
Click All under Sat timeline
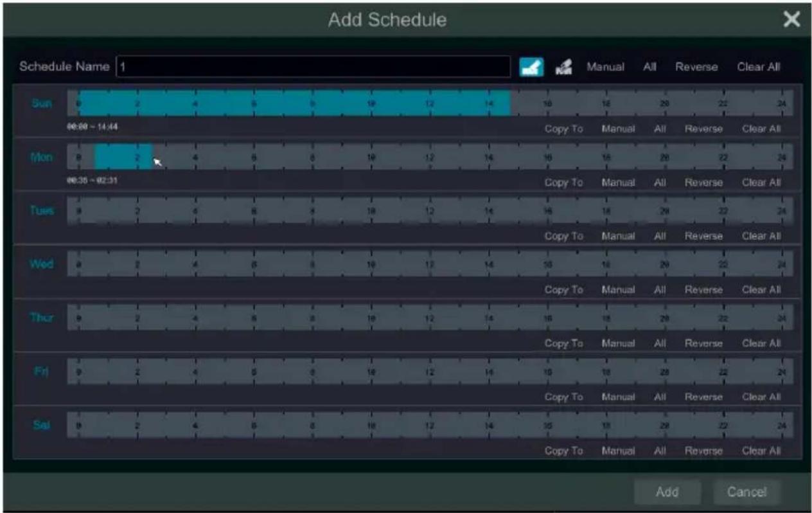pyautogui.click(x=659, y=451)
